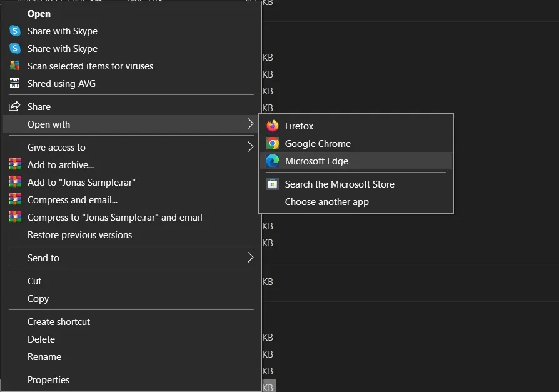Click the Firefox browser icon
This screenshot has width=559, height=392.
[x=273, y=126]
